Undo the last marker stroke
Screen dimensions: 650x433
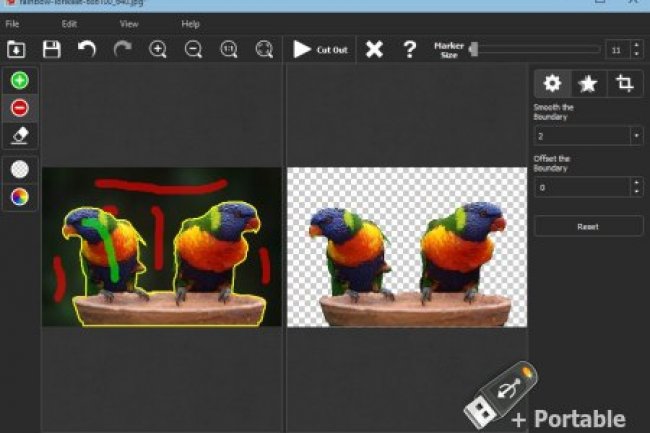coord(87,49)
